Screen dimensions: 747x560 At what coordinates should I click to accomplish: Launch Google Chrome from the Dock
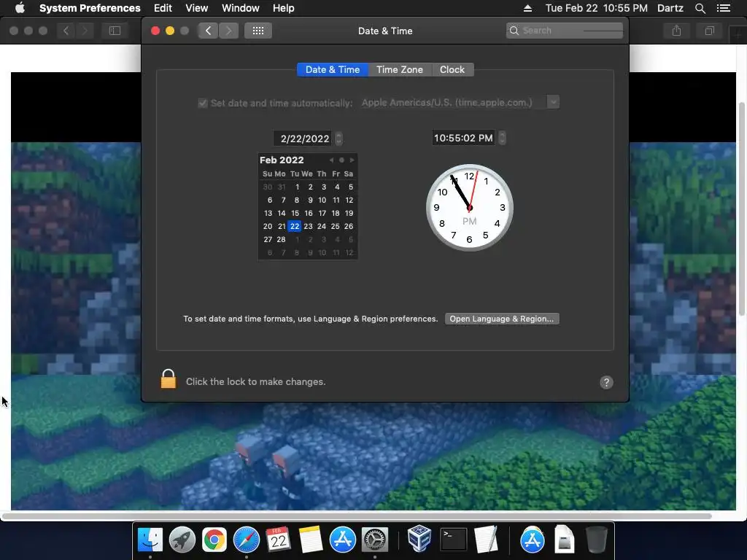(214, 540)
